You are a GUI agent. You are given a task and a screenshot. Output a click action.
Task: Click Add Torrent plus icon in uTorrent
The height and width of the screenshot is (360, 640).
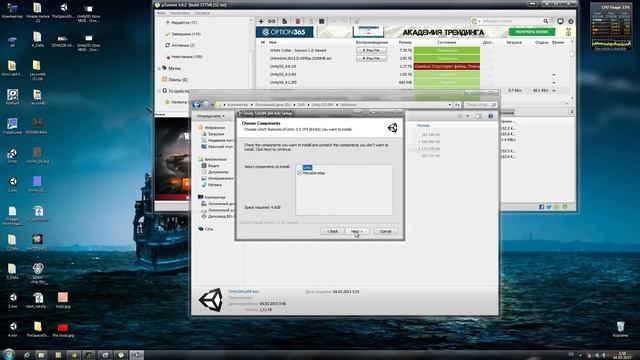(261, 21)
